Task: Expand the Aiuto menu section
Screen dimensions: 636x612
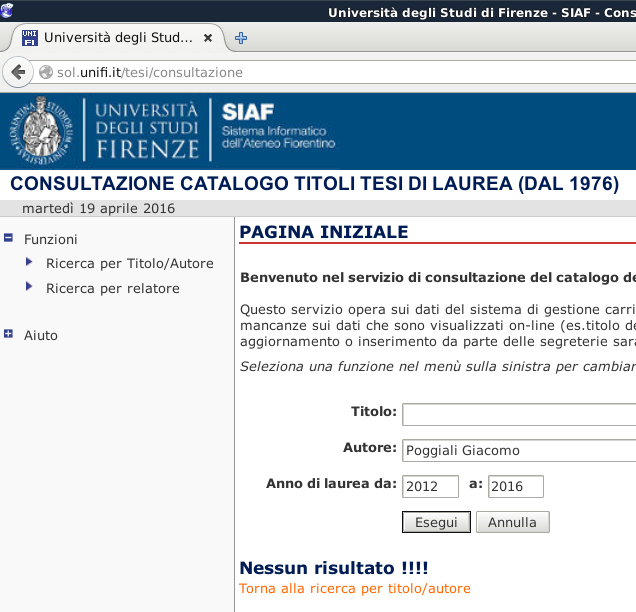Action: coord(9,335)
